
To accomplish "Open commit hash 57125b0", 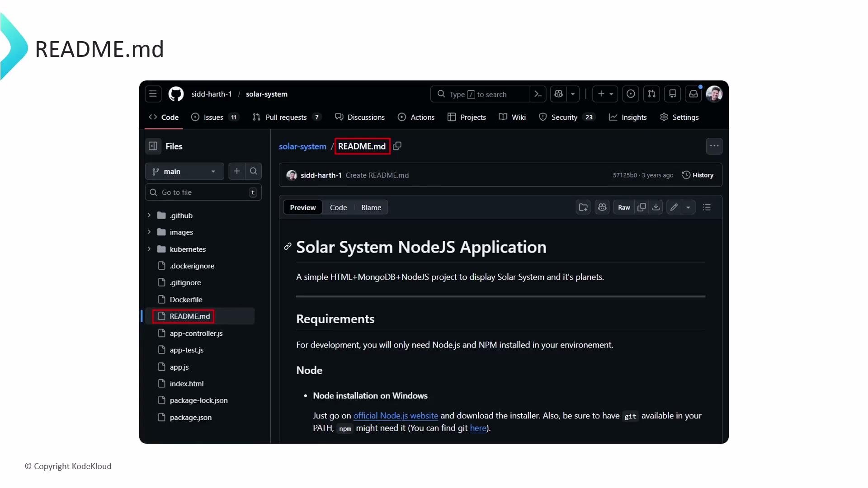I will (x=625, y=175).
